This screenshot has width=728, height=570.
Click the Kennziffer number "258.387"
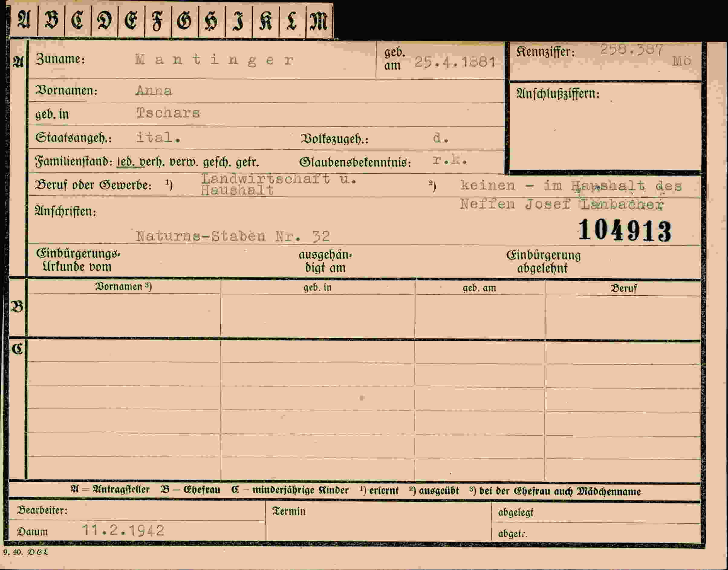[631, 50]
